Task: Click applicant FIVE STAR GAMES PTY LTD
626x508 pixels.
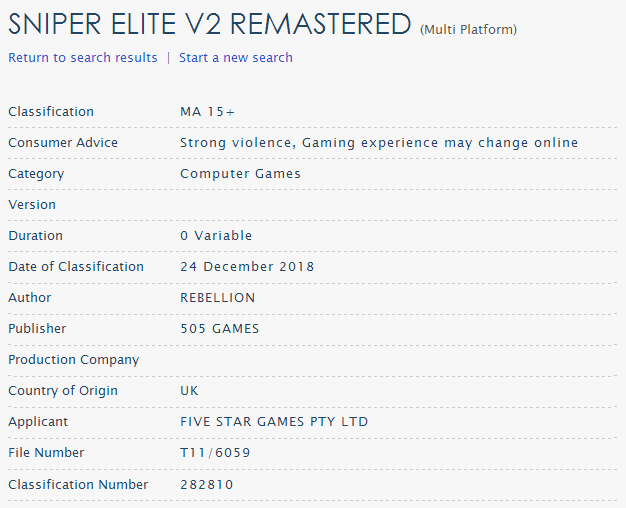Action: tap(274, 422)
